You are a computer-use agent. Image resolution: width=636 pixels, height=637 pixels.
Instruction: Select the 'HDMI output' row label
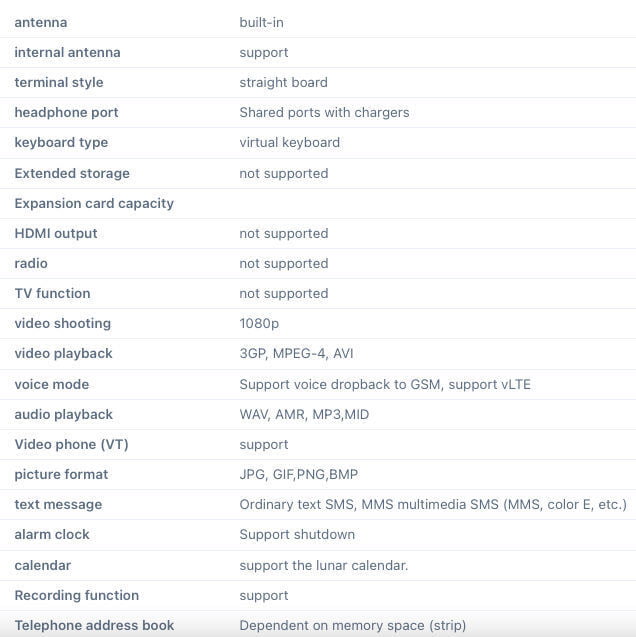(x=56, y=233)
